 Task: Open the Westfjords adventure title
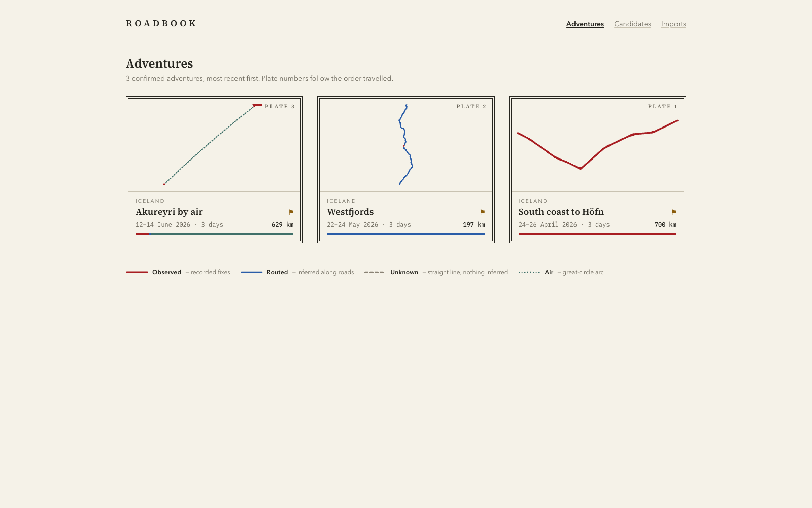(x=350, y=212)
